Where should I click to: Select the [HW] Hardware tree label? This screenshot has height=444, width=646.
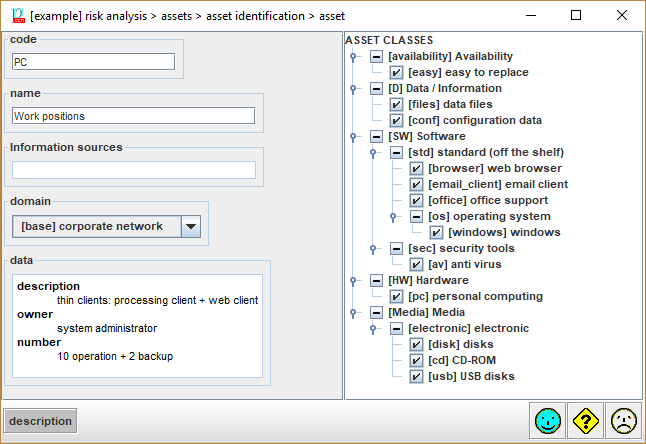coord(428,280)
